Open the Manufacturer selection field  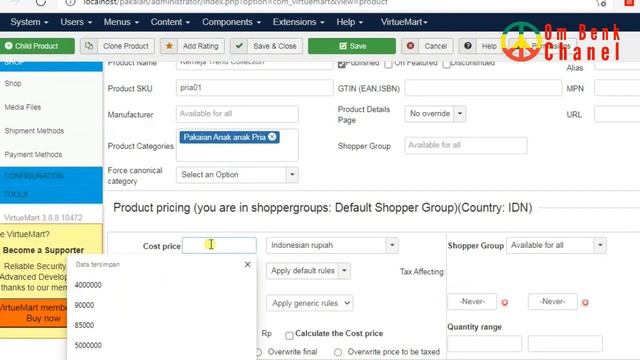pyautogui.click(x=237, y=114)
